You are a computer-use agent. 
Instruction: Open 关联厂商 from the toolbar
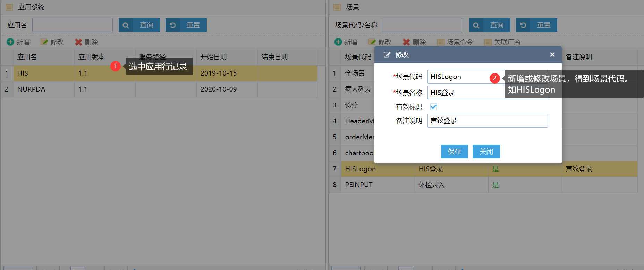(x=502, y=42)
